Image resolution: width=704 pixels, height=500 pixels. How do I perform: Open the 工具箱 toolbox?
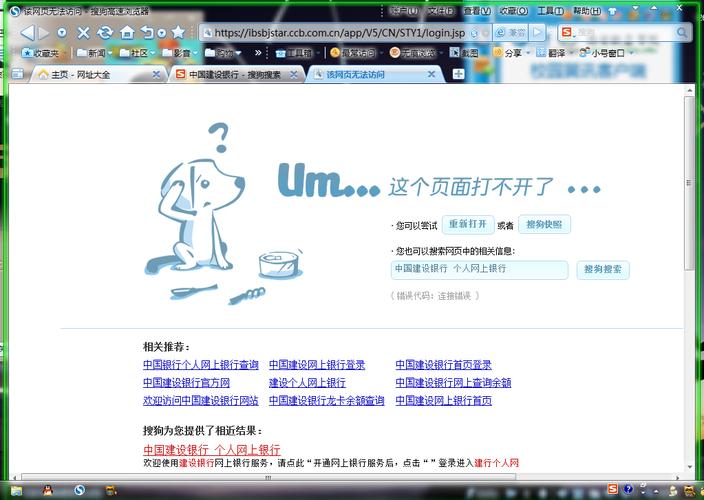[x=298, y=53]
